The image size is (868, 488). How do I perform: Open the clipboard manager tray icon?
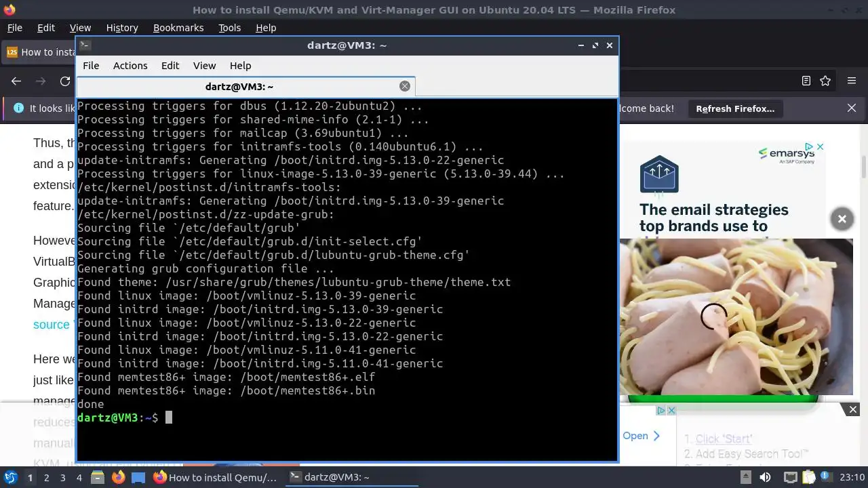pos(810,477)
